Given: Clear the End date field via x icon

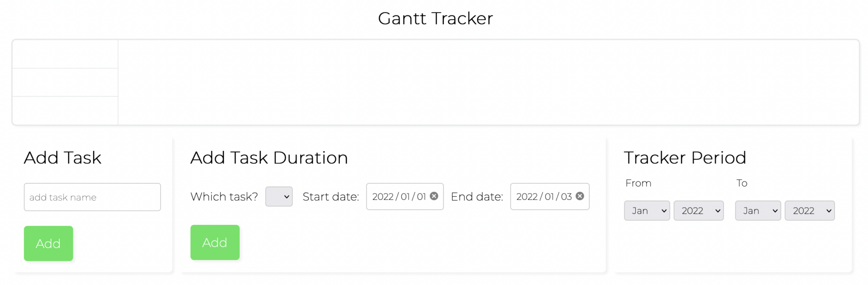Looking at the screenshot, I should tap(580, 196).
